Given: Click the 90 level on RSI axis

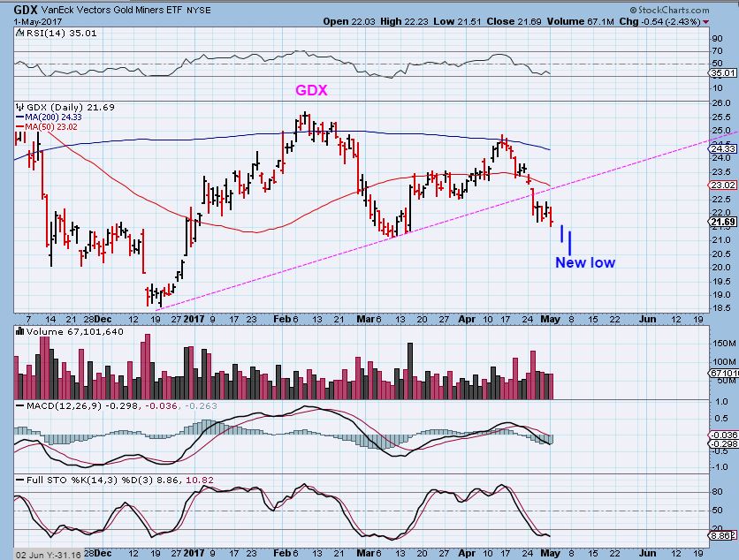Looking at the screenshot, I should [x=718, y=39].
